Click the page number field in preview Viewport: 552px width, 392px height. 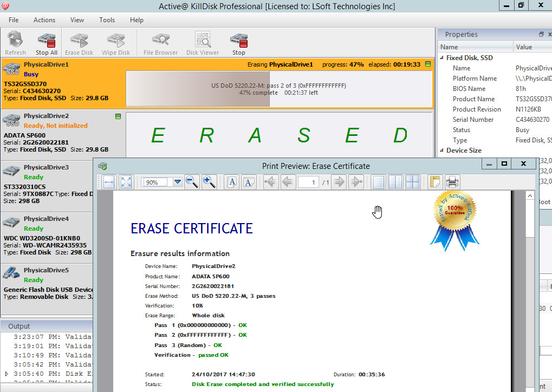(308, 182)
